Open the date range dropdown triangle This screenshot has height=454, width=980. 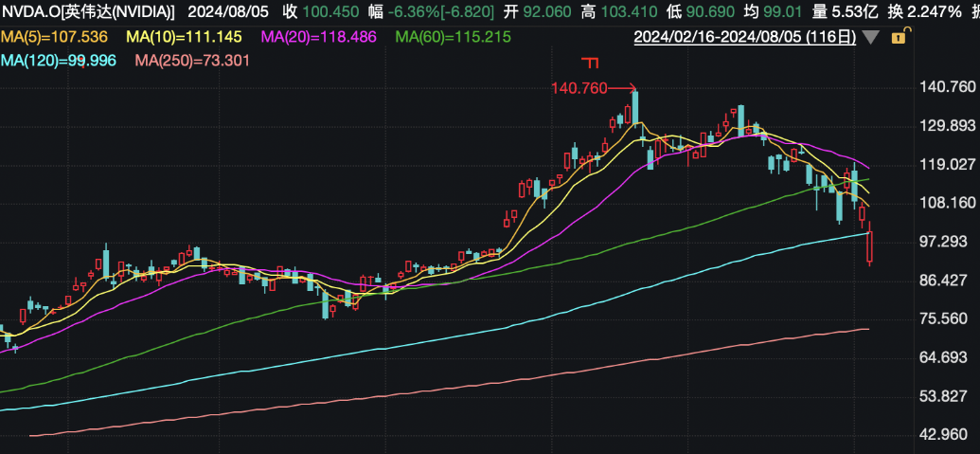pyautogui.click(x=871, y=39)
